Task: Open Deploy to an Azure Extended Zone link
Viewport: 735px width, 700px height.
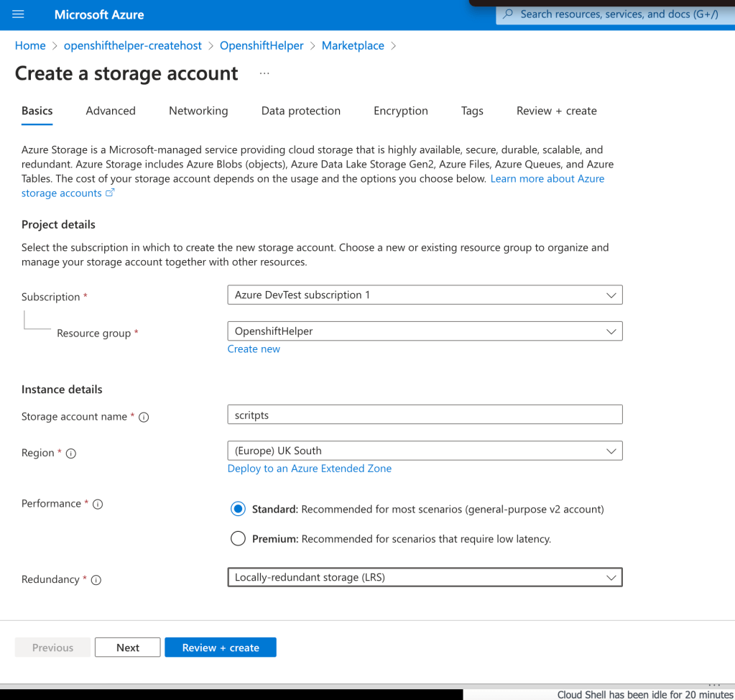Action: coord(310,469)
